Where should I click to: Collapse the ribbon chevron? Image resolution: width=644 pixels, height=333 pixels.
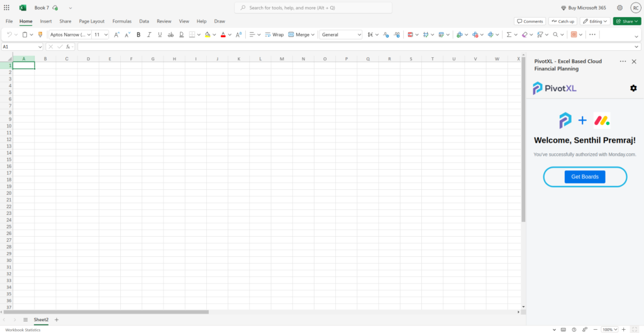pos(636,36)
